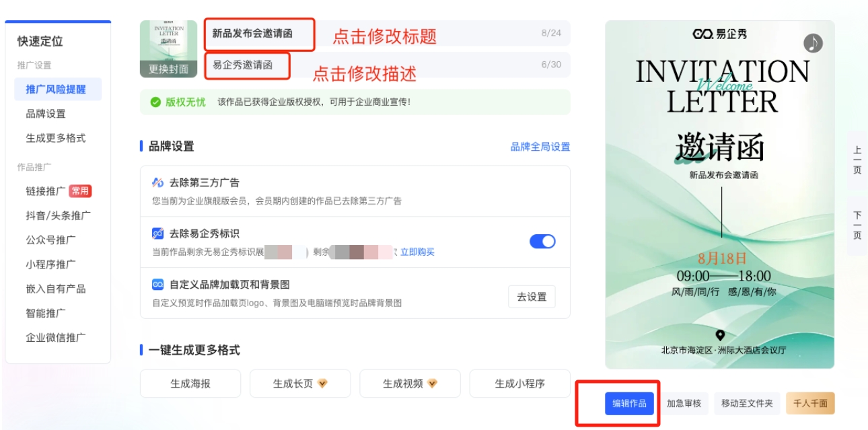Go to previous page with 上一页

(857, 160)
